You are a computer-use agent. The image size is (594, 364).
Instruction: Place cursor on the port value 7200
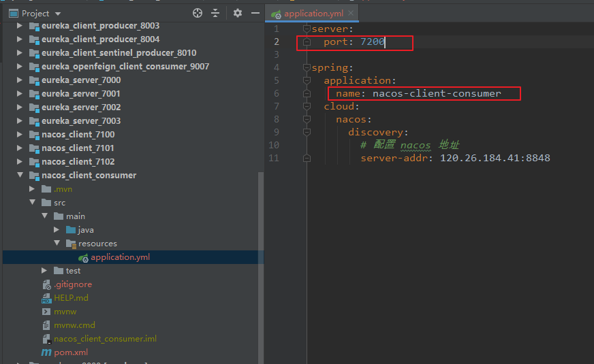click(x=373, y=42)
